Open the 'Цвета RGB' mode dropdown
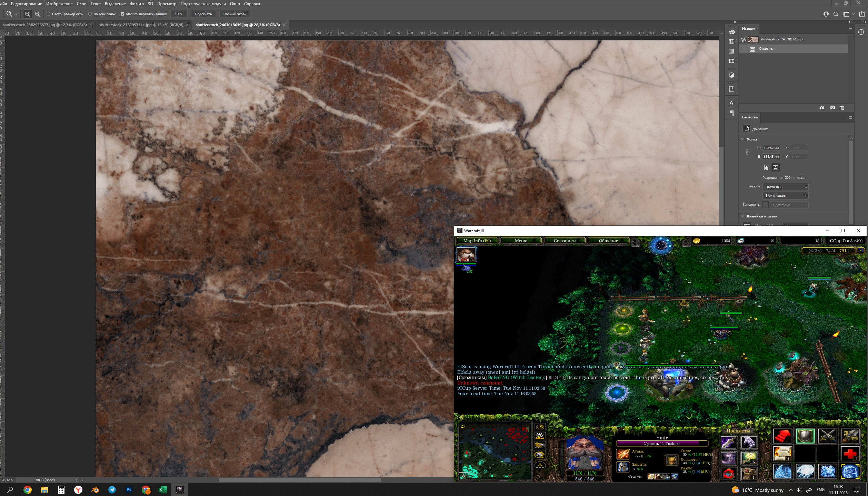 (785, 187)
